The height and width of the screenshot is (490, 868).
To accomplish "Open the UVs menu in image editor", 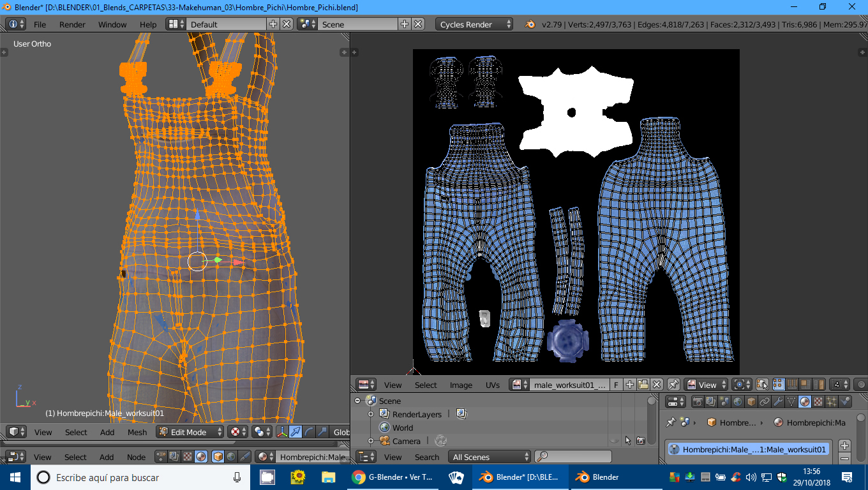I will [492, 385].
